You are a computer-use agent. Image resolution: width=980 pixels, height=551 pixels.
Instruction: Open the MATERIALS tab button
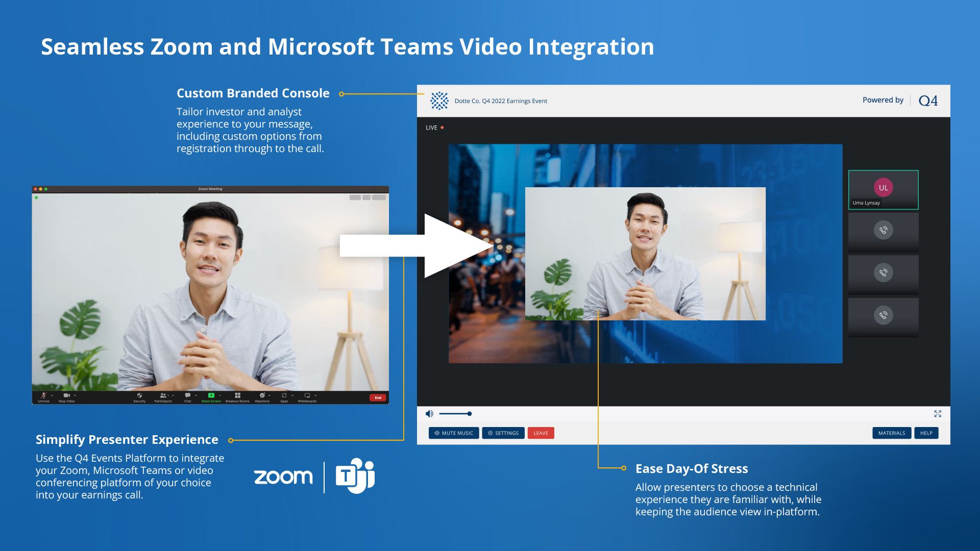pos(891,433)
